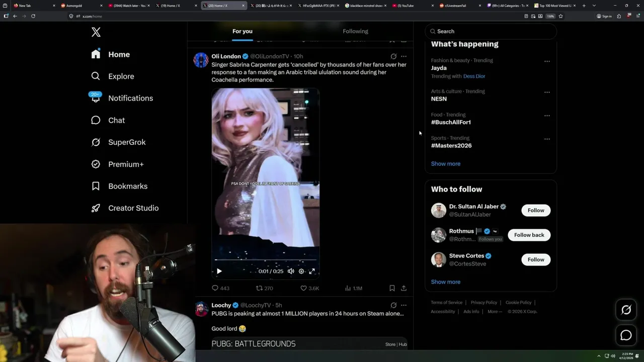Viewport: 644px width, 362px height.
Task: Open more options for #BuschAllFor1 trend
Action: click(x=547, y=116)
